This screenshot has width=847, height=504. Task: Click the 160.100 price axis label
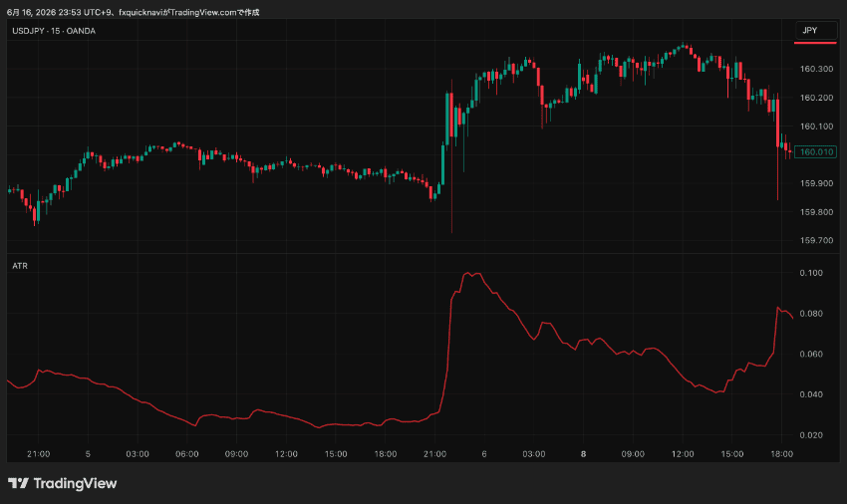(816, 126)
